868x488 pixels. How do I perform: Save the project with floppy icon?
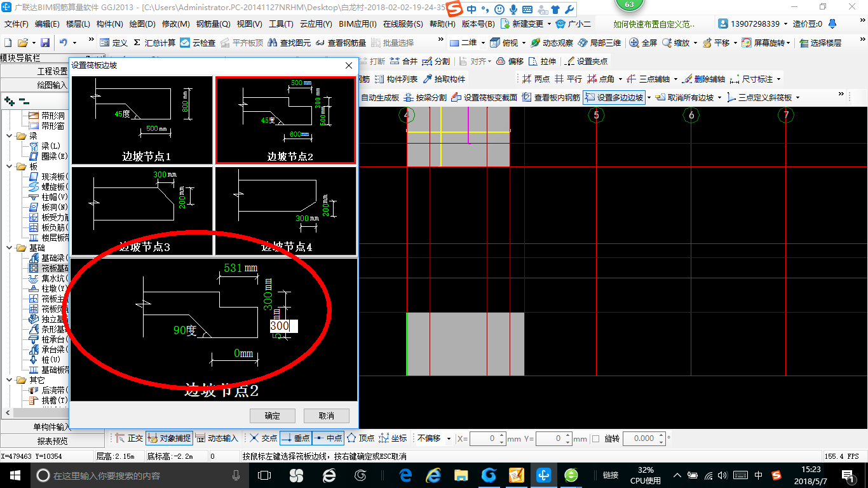pos(45,43)
